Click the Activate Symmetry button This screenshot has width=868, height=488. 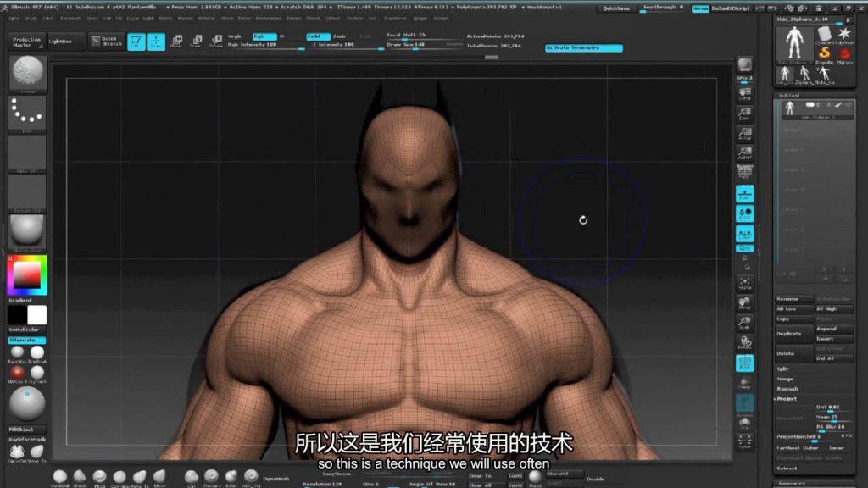point(583,48)
